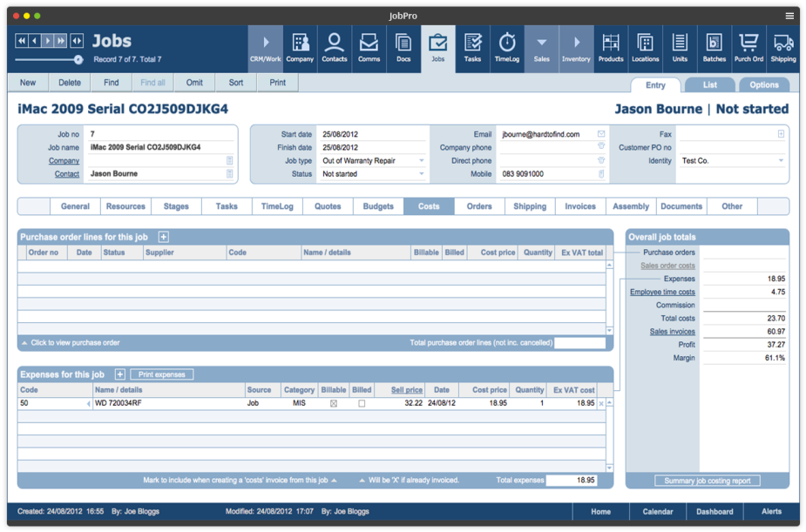This screenshot has width=806, height=532.
Task: Click the Jobs module icon
Action: click(438, 48)
